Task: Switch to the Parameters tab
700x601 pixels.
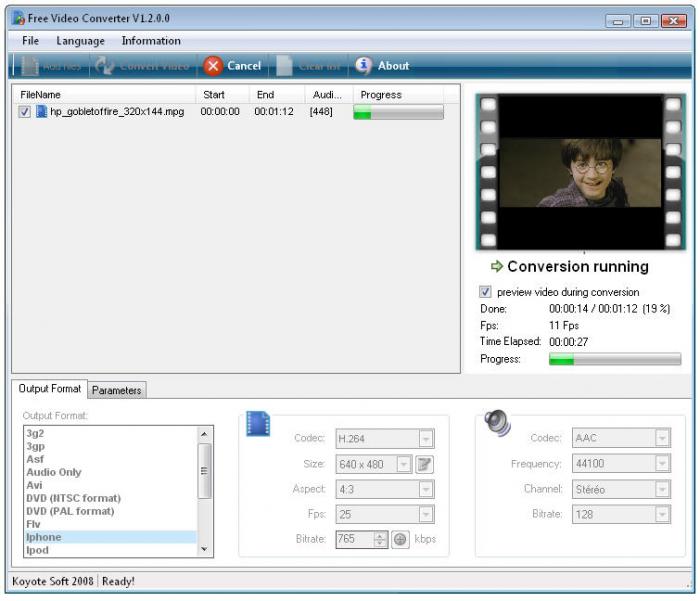Action: 118,390
